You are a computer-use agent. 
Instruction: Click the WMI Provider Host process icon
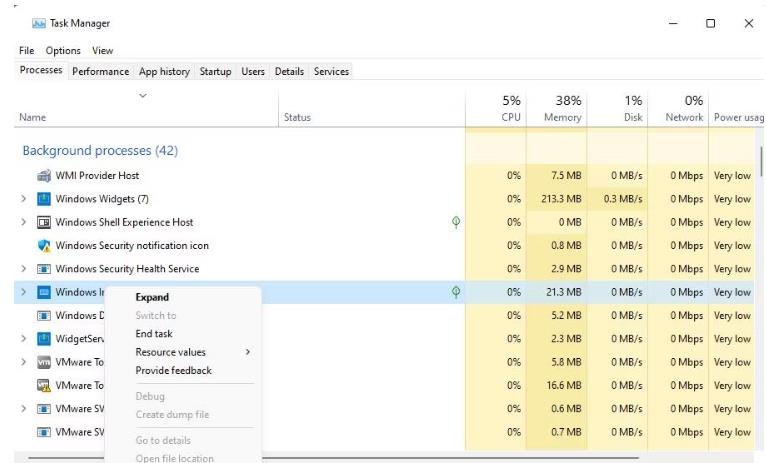click(44, 175)
